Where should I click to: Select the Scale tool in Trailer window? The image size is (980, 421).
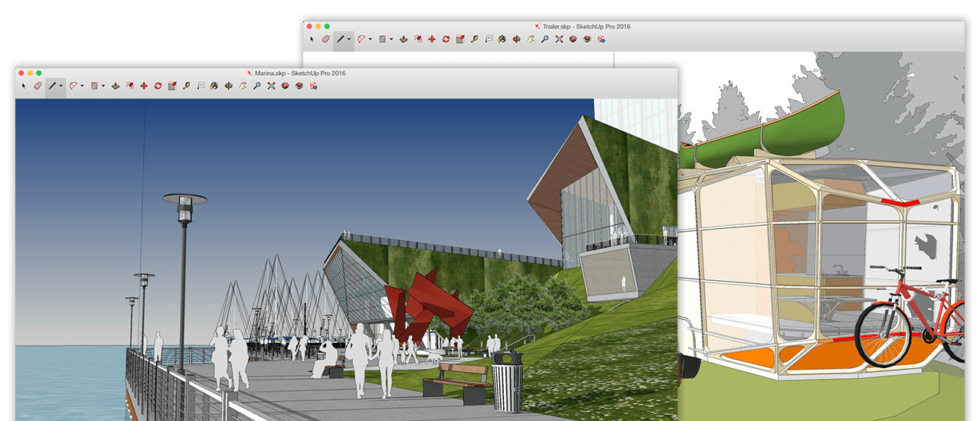(459, 38)
